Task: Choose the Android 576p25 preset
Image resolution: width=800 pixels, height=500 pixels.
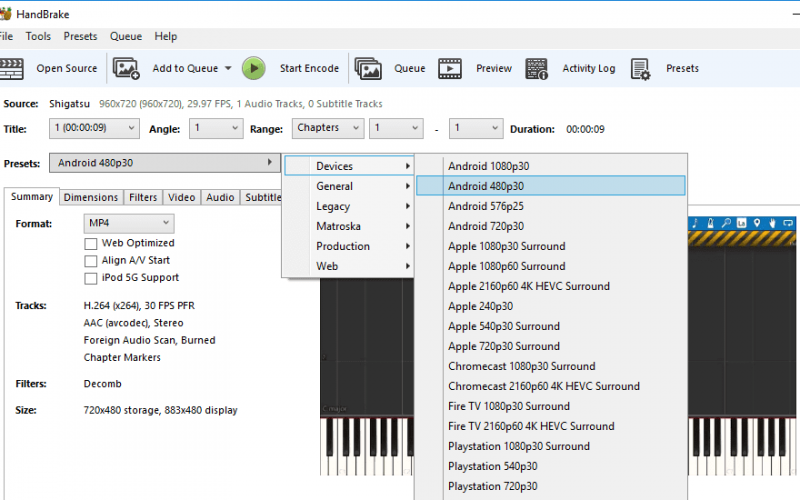Action: pyautogui.click(x=551, y=206)
